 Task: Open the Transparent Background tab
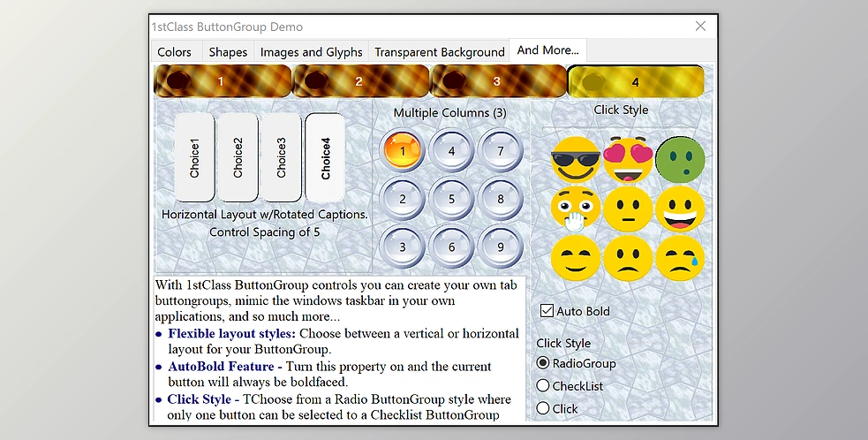(x=439, y=52)
